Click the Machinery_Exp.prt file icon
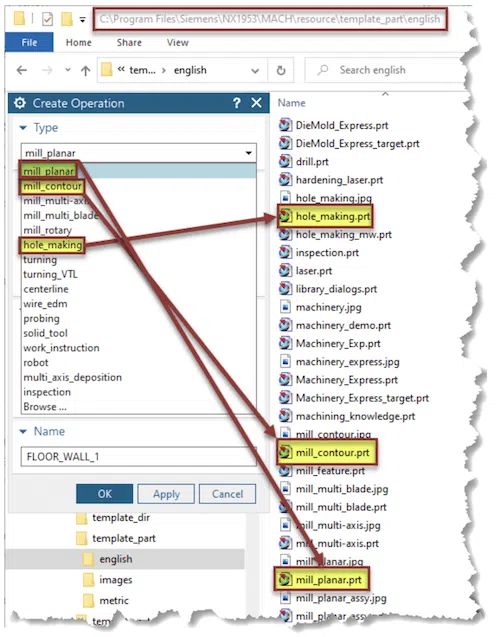The height and width of the screenshot is (637, 500). [x=285, y=343]
